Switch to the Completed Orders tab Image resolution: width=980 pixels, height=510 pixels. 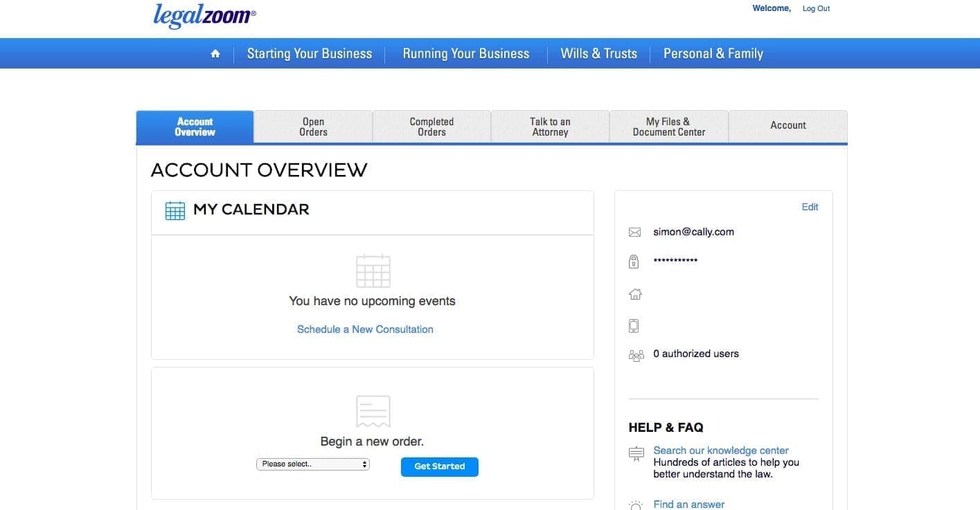[x=431, y=127]
